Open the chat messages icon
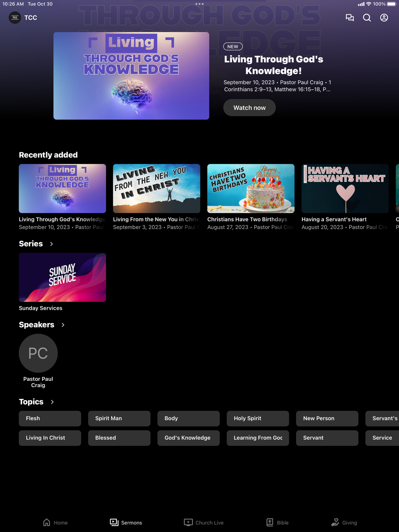 pyautogui.click(x=350, y=18)
